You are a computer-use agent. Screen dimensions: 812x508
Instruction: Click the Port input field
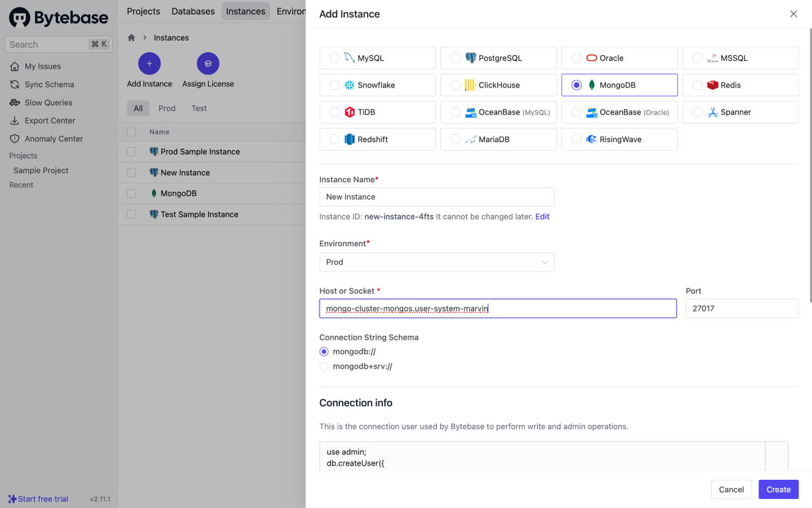742,309
